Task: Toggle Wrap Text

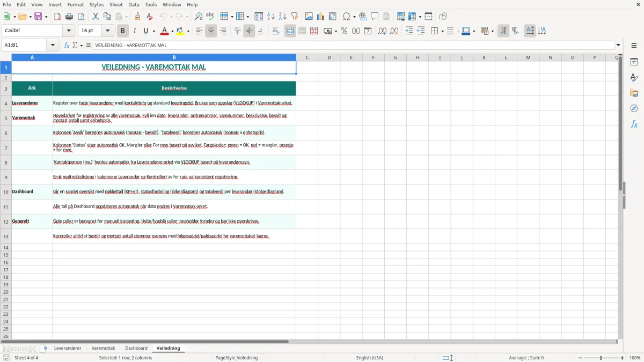Action: pyautogui.click(x=276, y=31)
